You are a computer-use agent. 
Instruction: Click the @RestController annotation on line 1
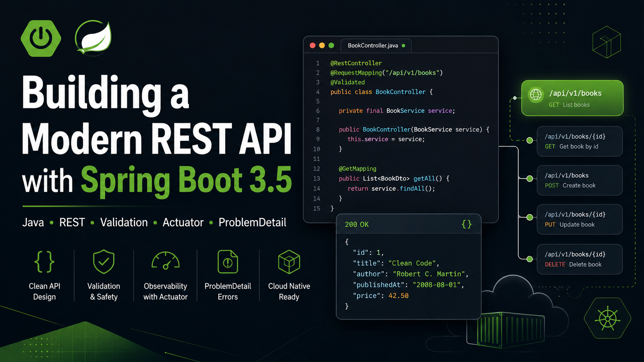[x=356, y=63]
